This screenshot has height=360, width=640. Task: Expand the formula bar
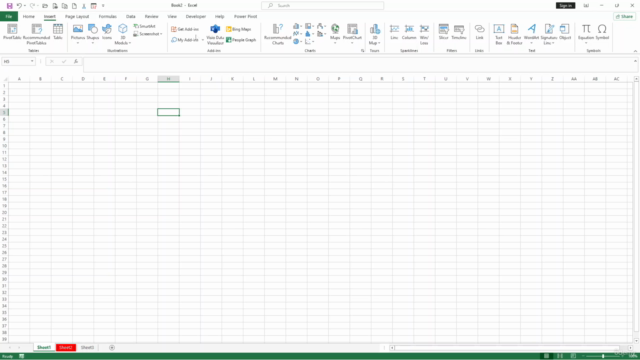coord(635,61)
